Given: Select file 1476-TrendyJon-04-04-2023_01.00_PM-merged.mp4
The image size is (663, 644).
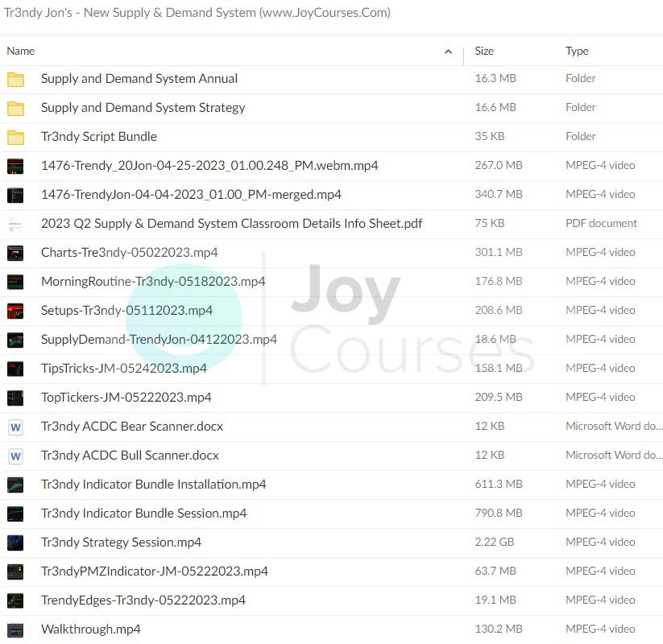Looking at the screenshot, I should pos(191,194).
